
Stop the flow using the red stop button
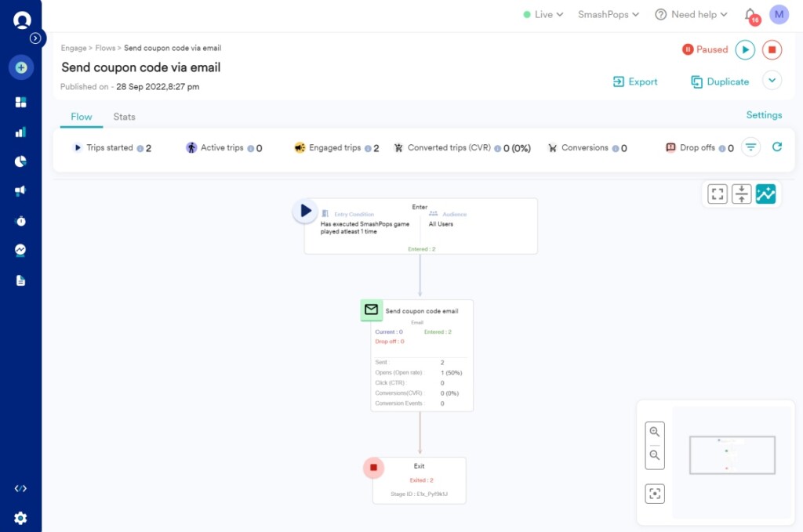[x=772, y=49]
